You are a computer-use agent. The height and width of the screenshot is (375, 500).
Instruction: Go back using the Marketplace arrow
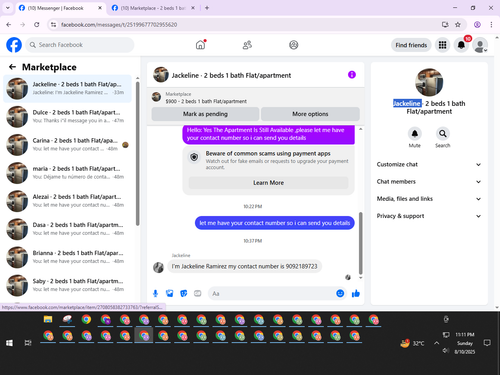[x=12, y=67]
